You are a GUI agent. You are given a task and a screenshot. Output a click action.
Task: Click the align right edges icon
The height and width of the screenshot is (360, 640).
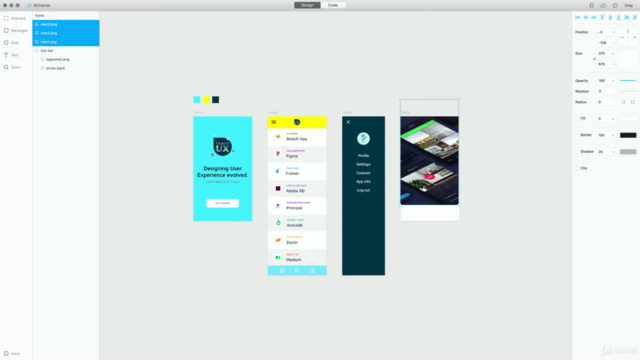pyautogui.click(x=594, y=18)
